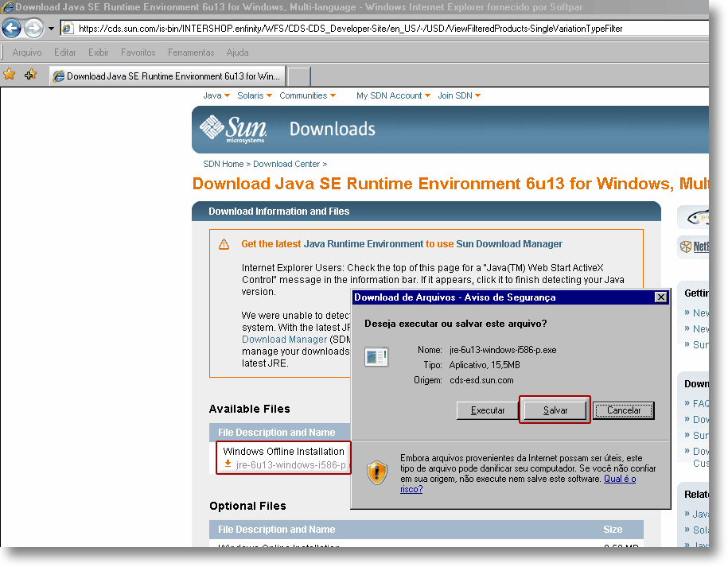Click the warning triangle icon
The width and height of the screenshot is (728, 567).
point(224,244)
